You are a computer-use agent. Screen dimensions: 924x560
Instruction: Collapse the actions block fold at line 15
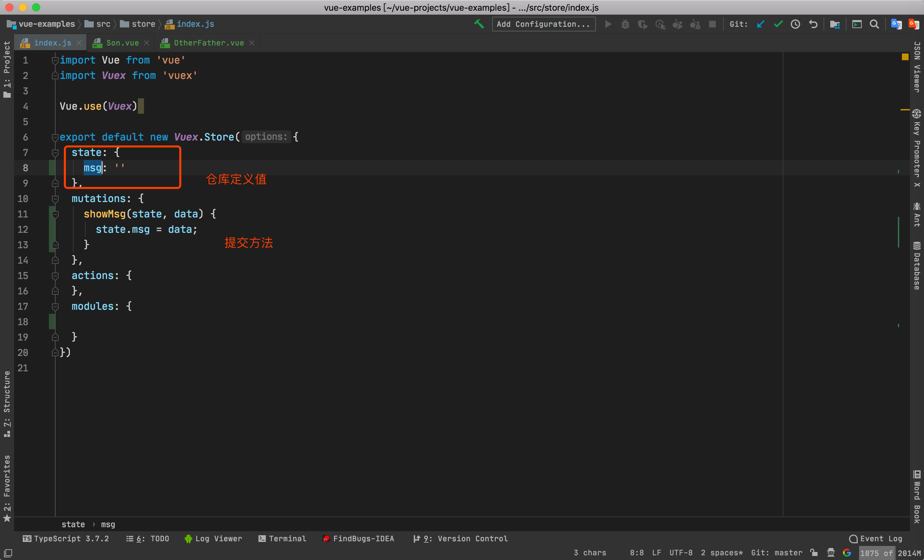tap(55, 276)
